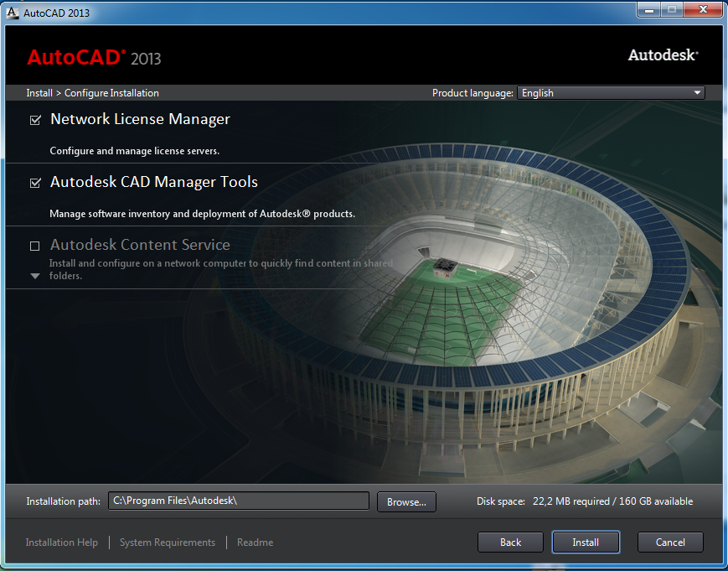Click the dropdown arrow beside English
728x571 pixels.
(697, 93)
